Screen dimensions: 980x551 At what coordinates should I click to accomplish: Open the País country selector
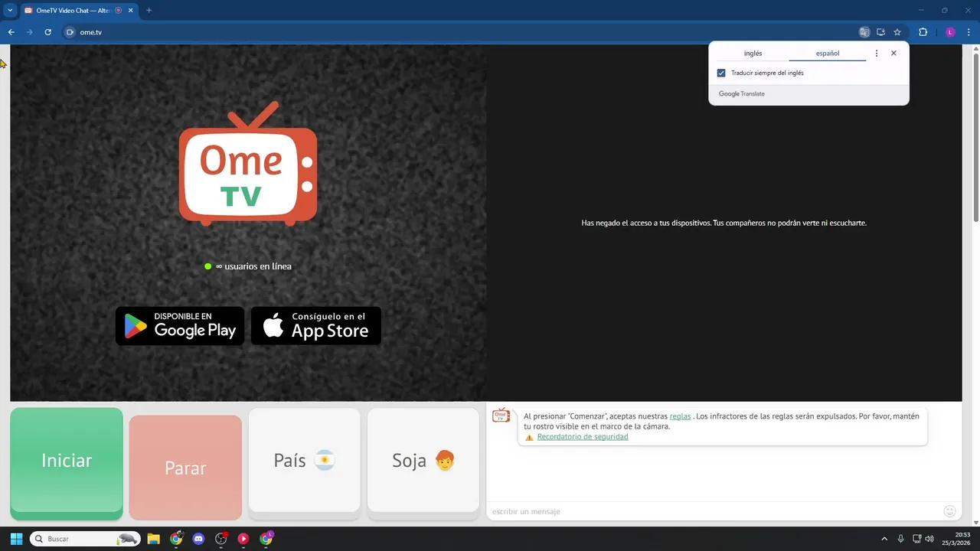coord(304,461)
